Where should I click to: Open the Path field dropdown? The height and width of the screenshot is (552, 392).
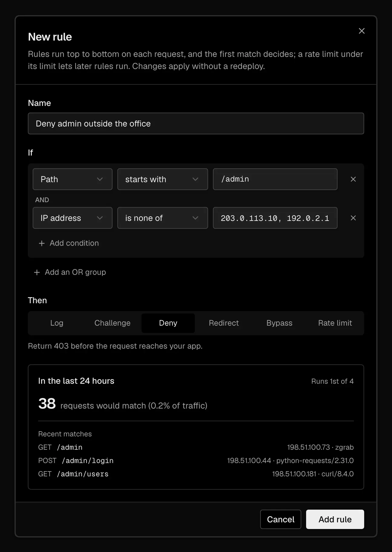pyautogui.click(x=73, y=179)
